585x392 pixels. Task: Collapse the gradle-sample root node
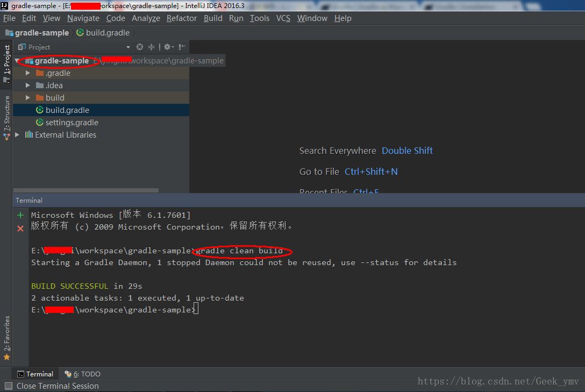tap(17, 61)
